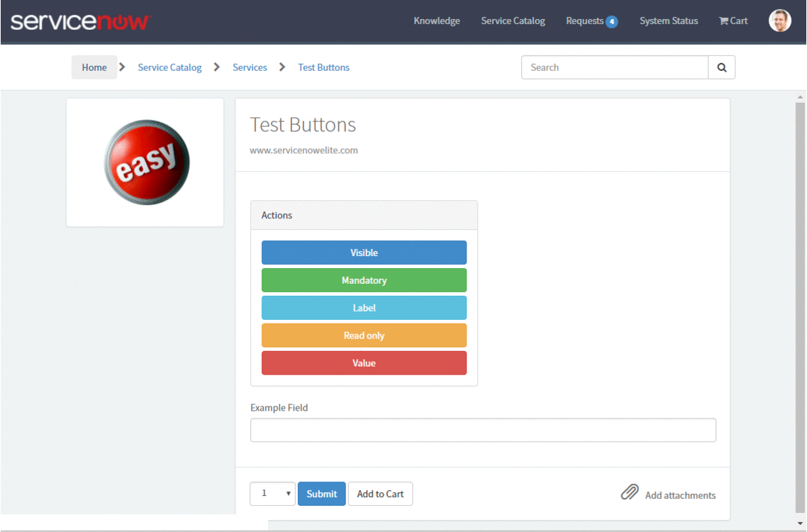Click Add to Cart
807x532 pixels.
click(x=380, y=494)
